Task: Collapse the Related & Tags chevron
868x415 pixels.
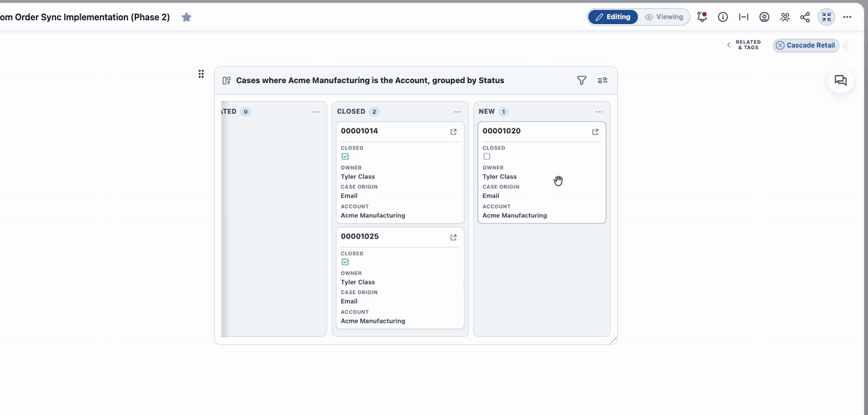Action: click(728, 45)
